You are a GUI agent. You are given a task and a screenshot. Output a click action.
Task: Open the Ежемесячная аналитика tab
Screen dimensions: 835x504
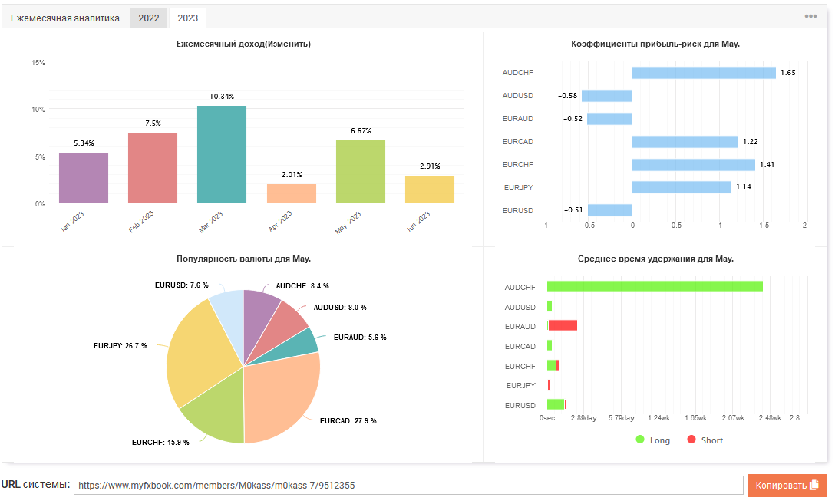(65, 18)
